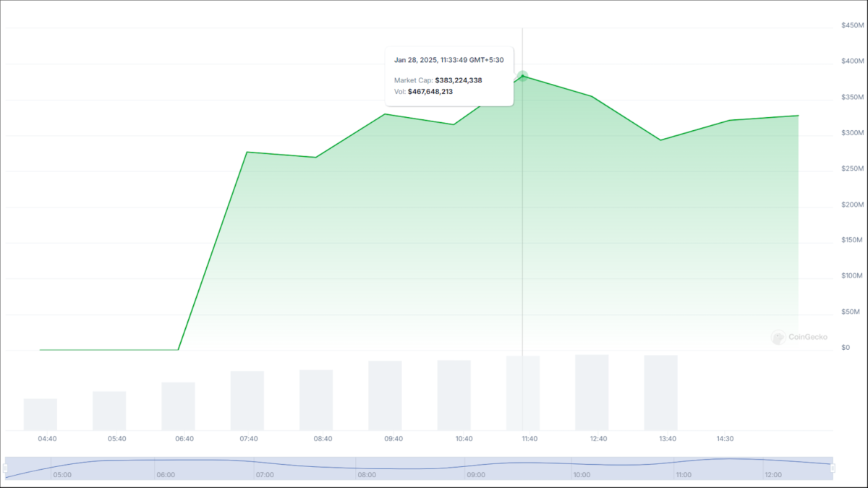
Task: Click the right handle of the range navigator
Action: click(832, 468)
